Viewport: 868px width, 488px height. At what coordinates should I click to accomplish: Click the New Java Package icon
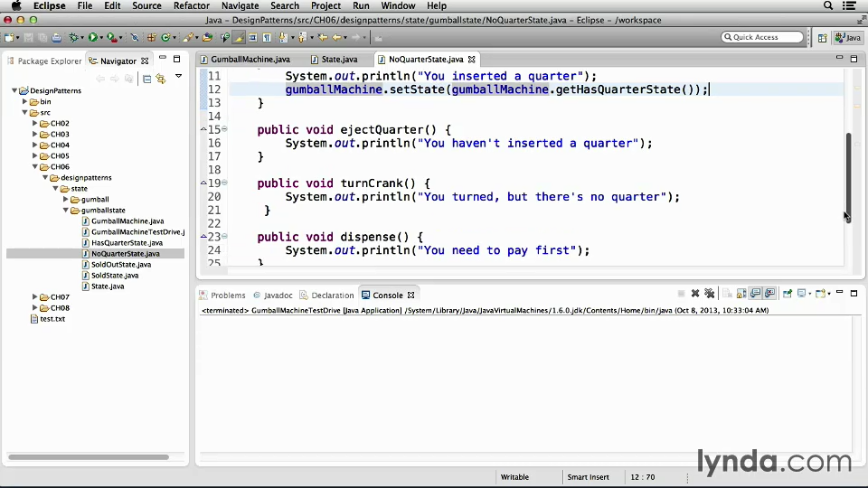click(151, 38)
